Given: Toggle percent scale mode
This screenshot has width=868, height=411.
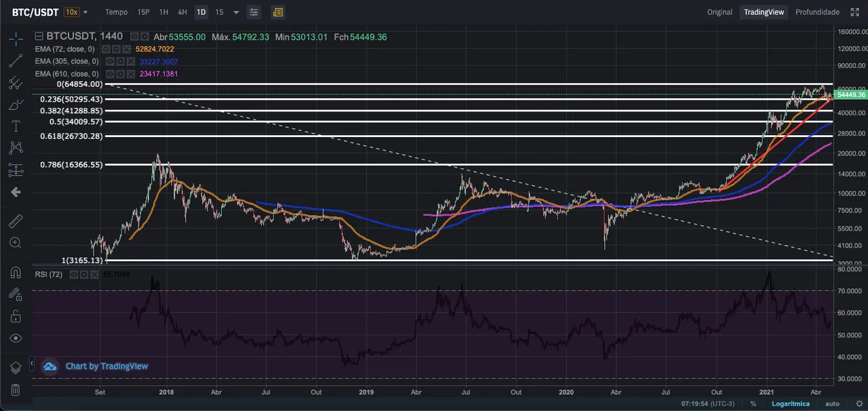Looking at the screenshot, I should pyautogui.click(x=753, y=404).
